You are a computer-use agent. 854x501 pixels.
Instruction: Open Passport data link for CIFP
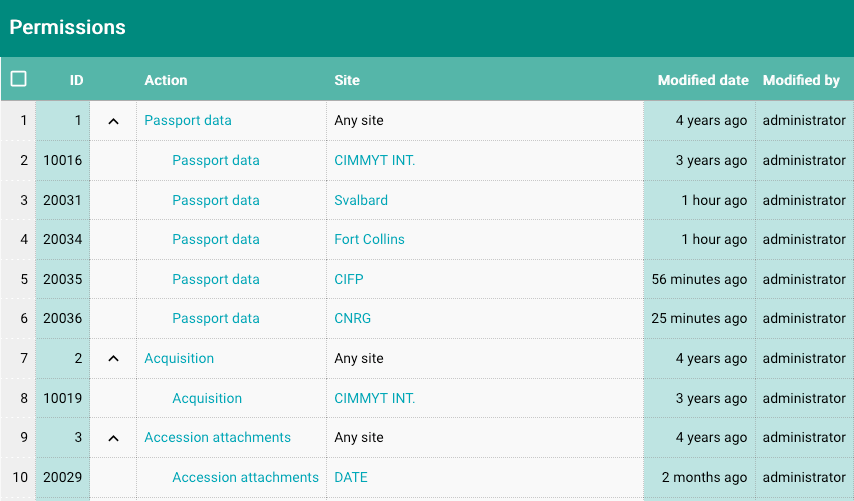(x=216, y=279)
